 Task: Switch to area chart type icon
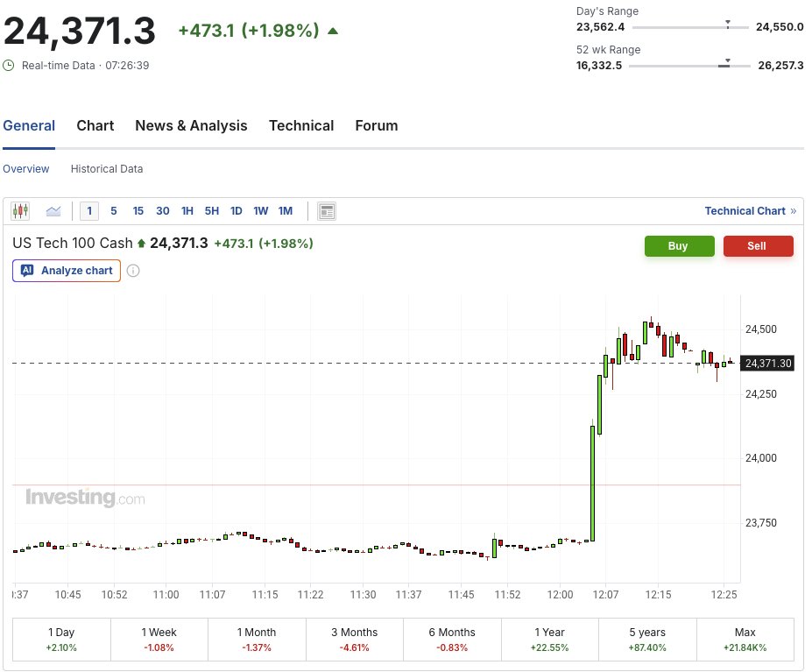pos(53,211)
